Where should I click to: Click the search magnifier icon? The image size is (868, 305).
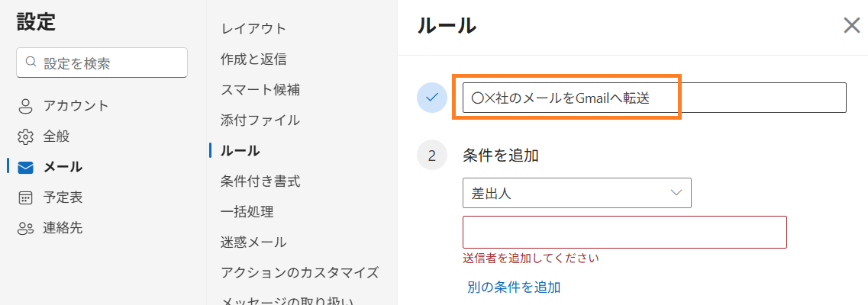tap(31, 63)
